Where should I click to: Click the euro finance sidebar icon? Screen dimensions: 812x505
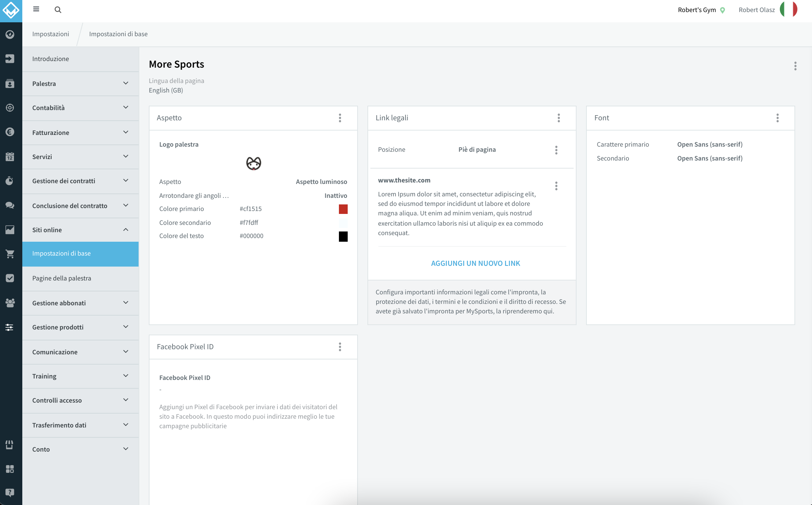click(10, 132)
